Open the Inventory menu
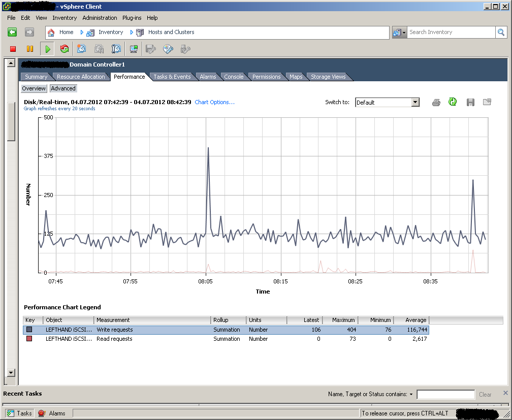Image resolution: width=512 pixels, height=420 pixels. [x=65, y=18]
